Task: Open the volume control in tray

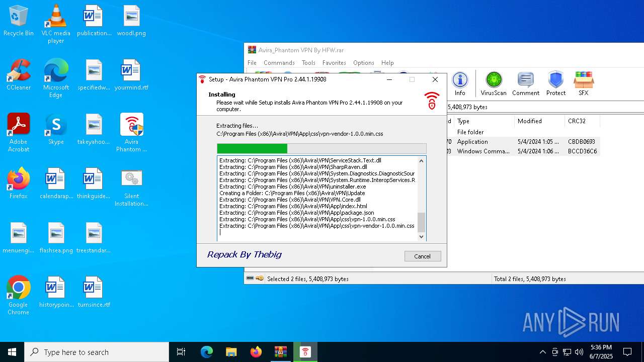Action: tap(579, 352)
